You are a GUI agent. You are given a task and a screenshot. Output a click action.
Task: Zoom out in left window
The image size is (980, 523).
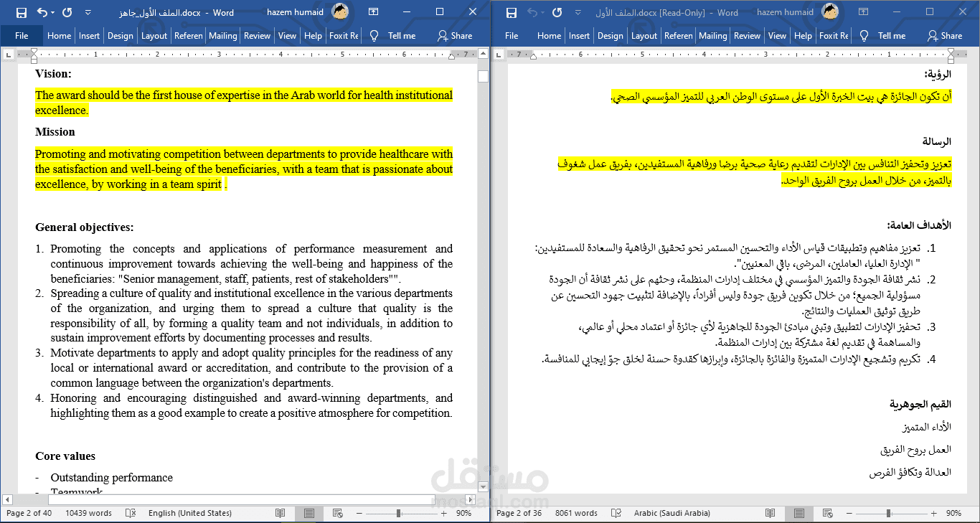coord(359,513)
